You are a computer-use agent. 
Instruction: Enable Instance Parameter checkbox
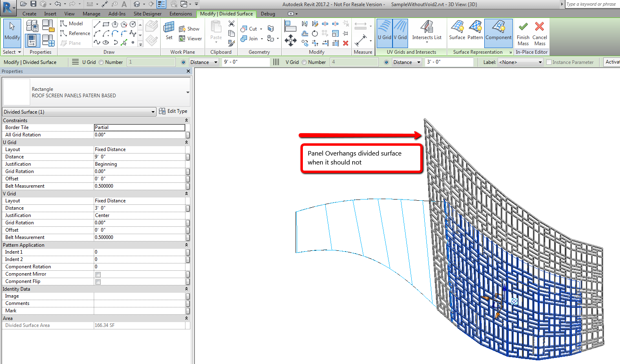tap(548, 62)
